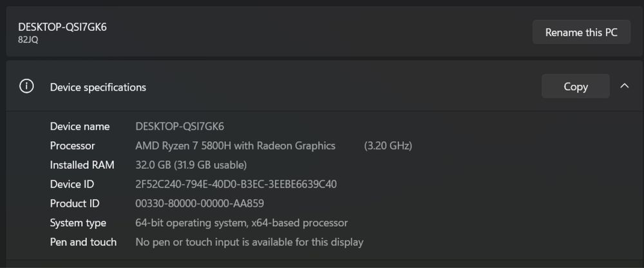
Task: Click the Device name label
Action: (x=80, y=126)
